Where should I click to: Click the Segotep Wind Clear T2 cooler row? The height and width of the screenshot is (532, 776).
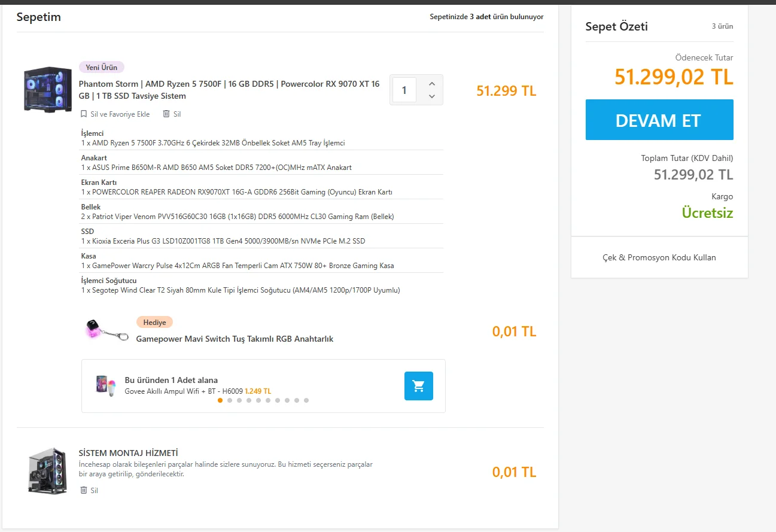pyautogui.click(x=262, y=285)
